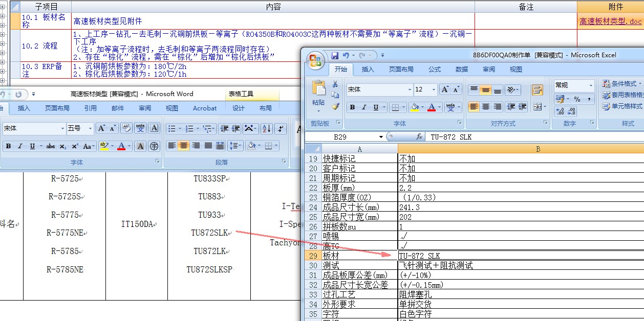Apply subscript formatting in Word

(x=62, y=146)
